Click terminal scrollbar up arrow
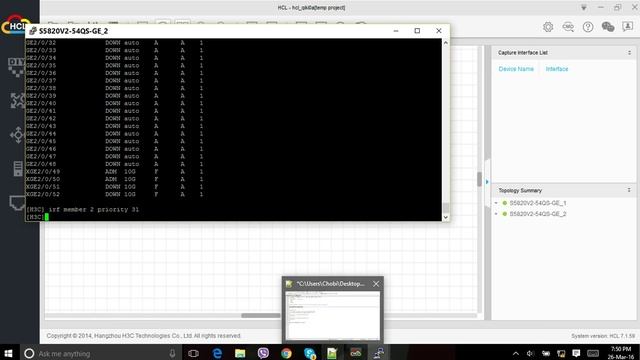The height and width of the screenshot is (360, 640). pyautogui.click(x=446, y=43)
